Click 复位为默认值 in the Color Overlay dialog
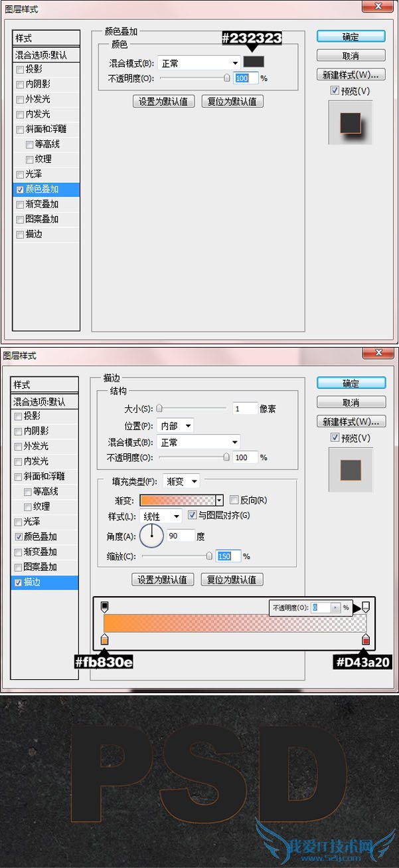The width and height of the screenshot is (399, 868). click(x=233, y=102)
